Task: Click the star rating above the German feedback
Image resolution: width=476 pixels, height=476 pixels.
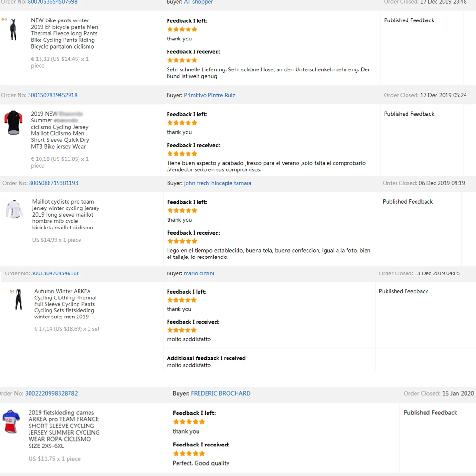Action: click(x=182, y=60)
